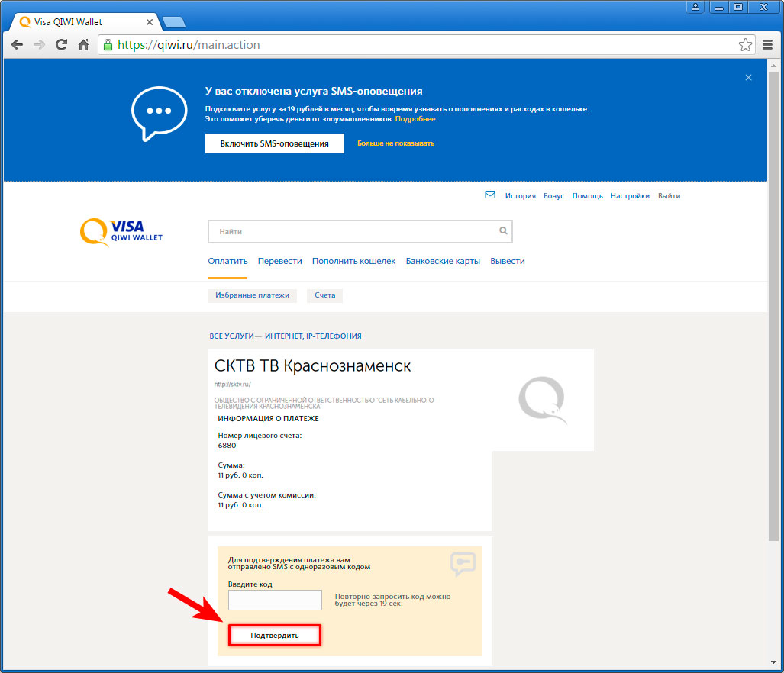Click the search magnifier icon
784x673 pixels.
click(503, 230)
